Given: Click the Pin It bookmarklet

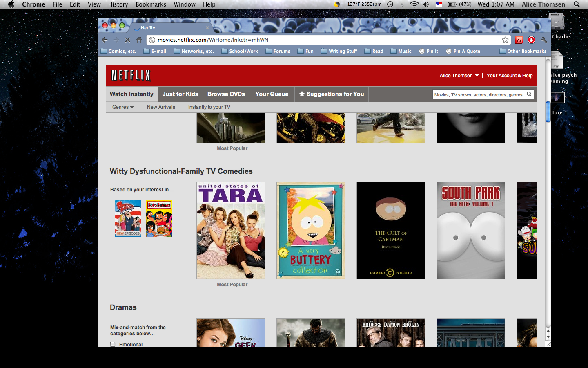Looking at the screenshot, I should (428, 51).
